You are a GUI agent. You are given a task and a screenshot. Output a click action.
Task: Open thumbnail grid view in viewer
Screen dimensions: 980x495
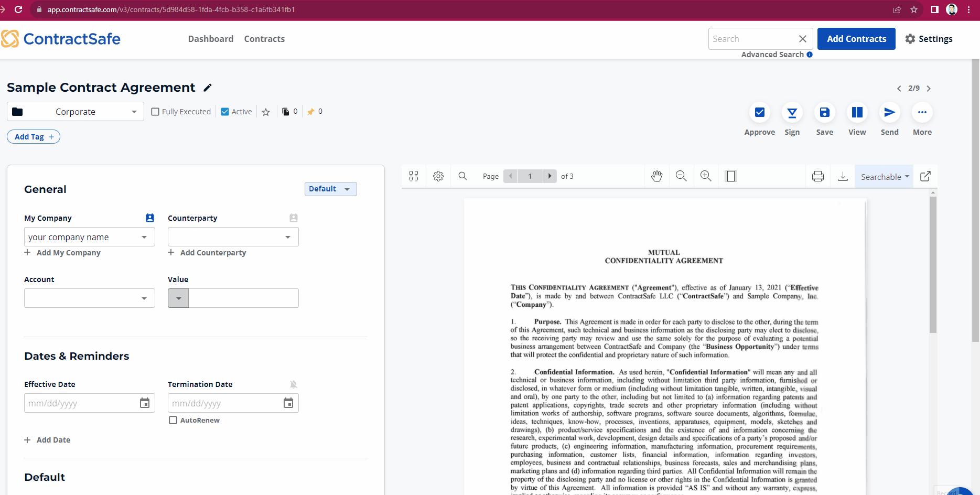coord(414,176)
